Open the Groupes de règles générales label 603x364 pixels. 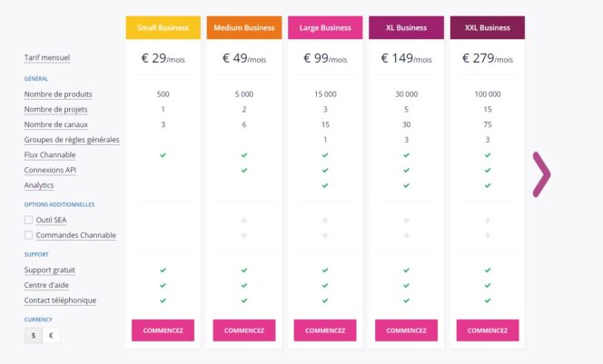[72, 140]
